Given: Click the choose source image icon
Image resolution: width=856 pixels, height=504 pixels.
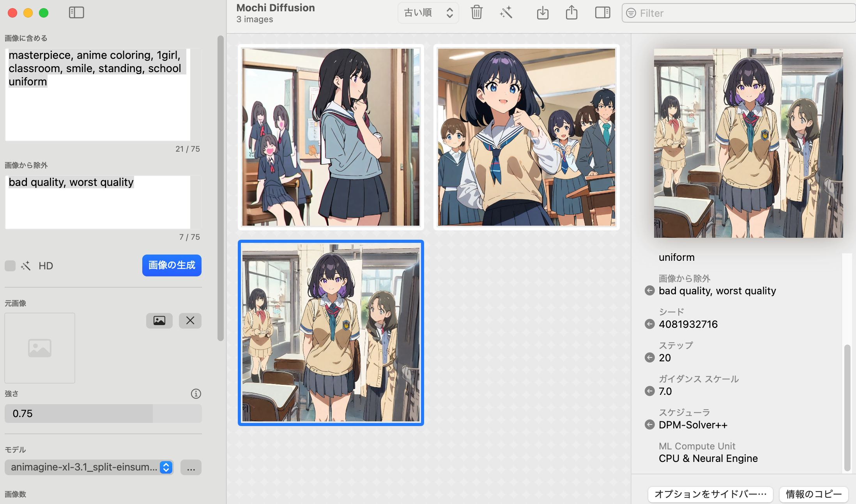Looking at the screenshot, I should click(x=159, y=320).
